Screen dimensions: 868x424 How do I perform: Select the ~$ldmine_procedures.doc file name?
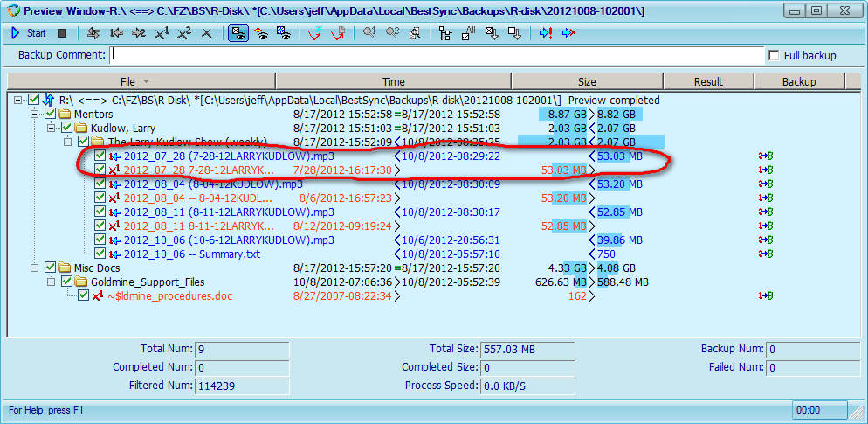[x=169, y=296]
